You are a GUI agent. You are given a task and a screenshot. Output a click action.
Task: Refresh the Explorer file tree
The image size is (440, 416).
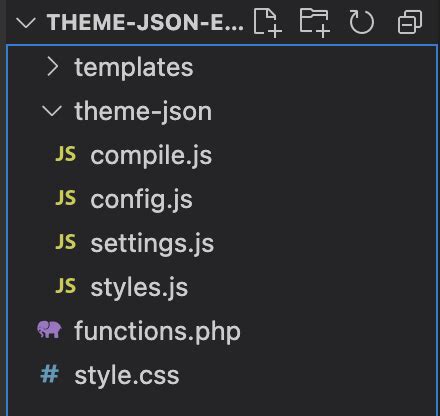361,22
